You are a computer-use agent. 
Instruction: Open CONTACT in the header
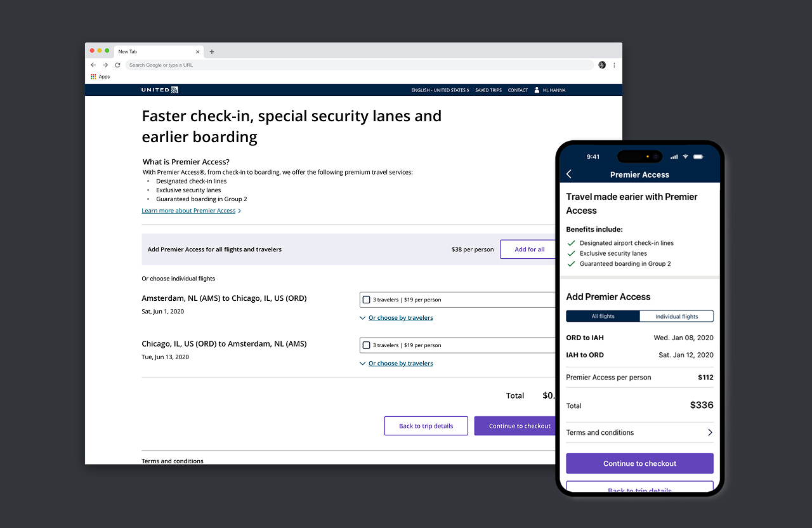click(518, 90)
